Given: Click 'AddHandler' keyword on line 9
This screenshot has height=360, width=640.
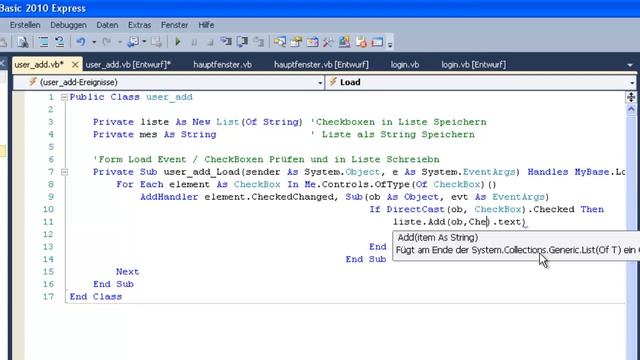Looking at the screenshot, I should tap(169, 197).
